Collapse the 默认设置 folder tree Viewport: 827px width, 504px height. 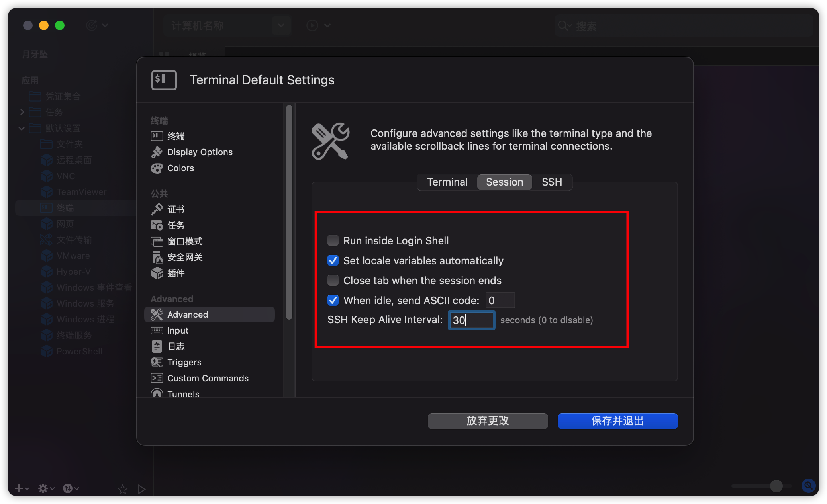pyautogui.click(x=22, y=128)
